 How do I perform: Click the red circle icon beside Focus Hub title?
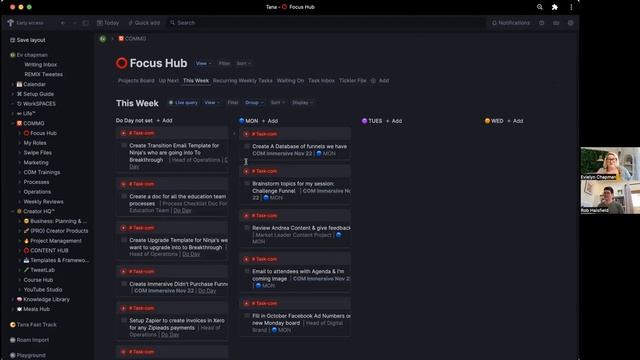[121, 63]
